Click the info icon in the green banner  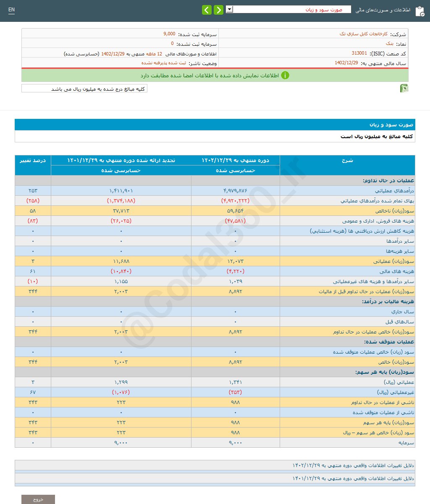pos(286,76)
